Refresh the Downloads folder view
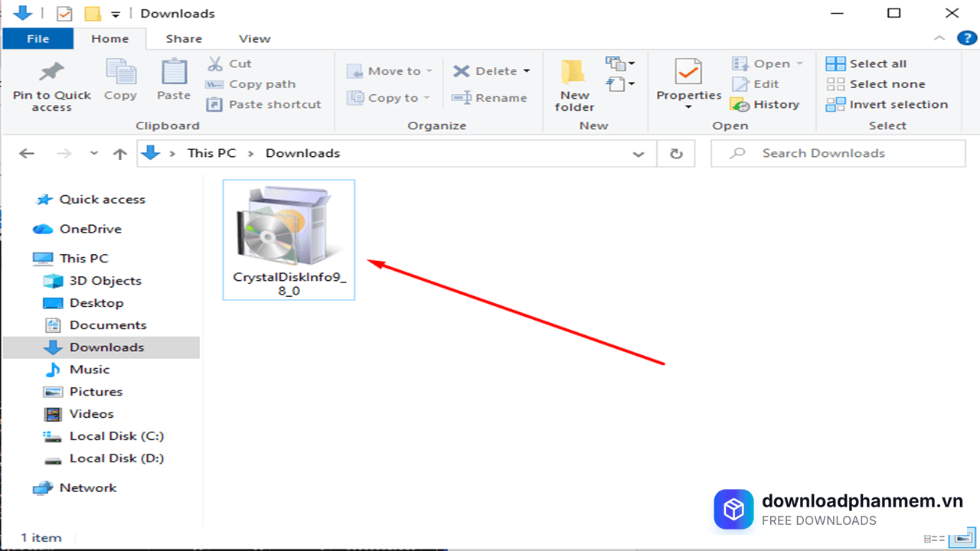The height and width of the screenshot is (551, 980). [677, 153]
